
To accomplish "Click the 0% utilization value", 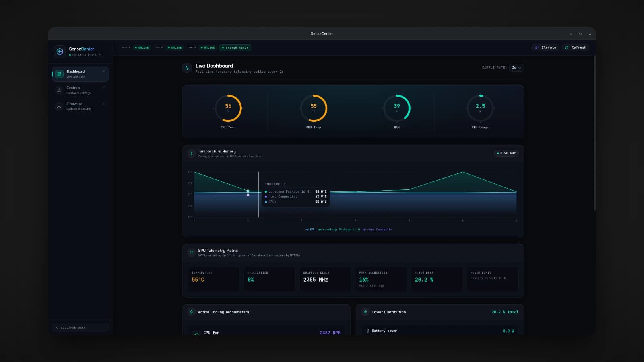I will [251, 280].
